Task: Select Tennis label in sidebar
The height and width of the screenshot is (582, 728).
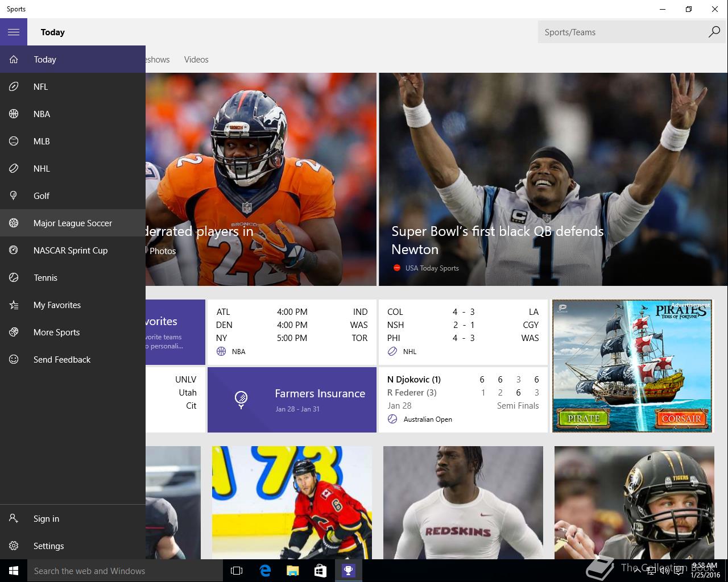Action: (45, 277)
